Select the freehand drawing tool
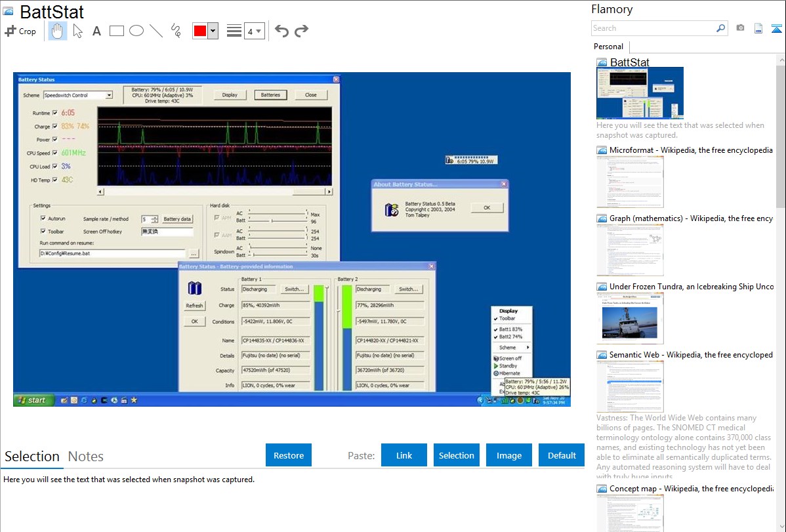Screen dimensions: 786x532 pyautogui.click(x=176, y=31)
